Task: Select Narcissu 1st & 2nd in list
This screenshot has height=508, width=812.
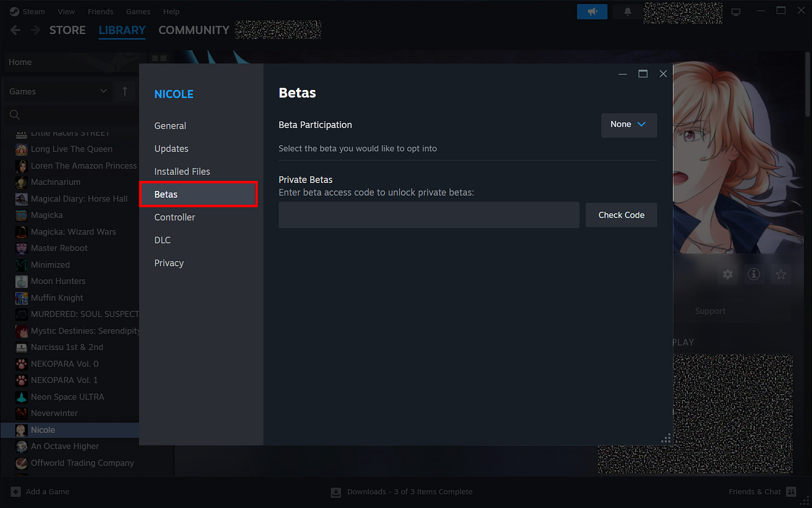Action: [x=67, y=347]
